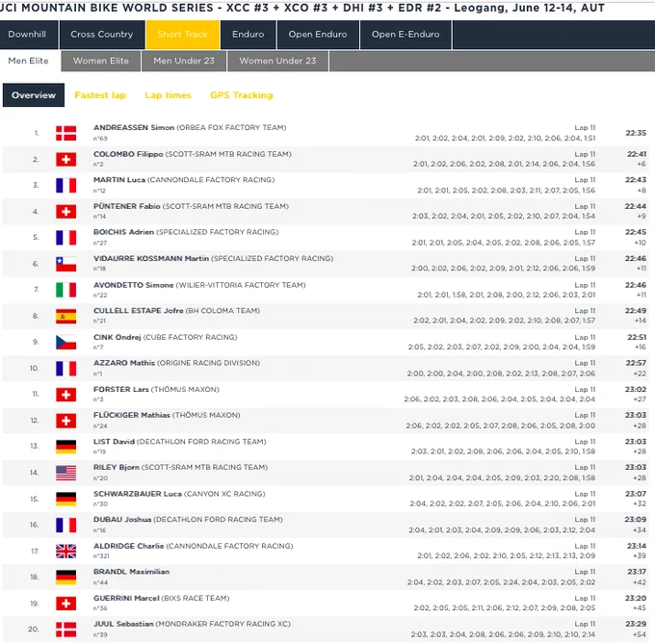Switch to Women Elite category
Viewport: 655px width, 644px height.
(101, 61)
